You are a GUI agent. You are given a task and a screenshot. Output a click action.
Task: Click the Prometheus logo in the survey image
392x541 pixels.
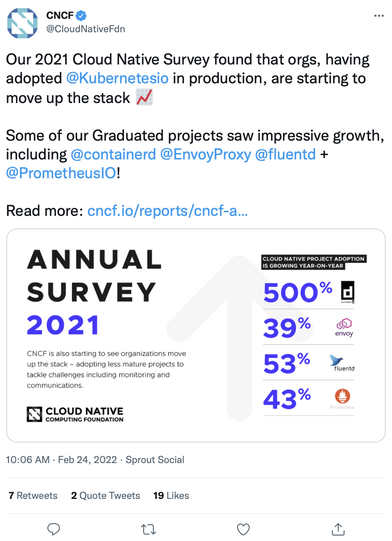(343, 399)
